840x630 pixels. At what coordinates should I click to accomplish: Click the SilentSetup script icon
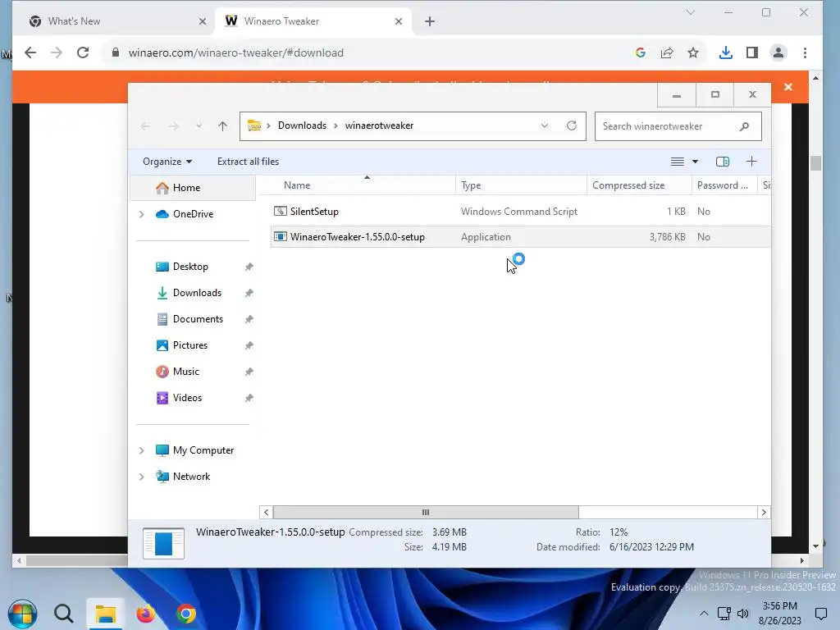281,211
